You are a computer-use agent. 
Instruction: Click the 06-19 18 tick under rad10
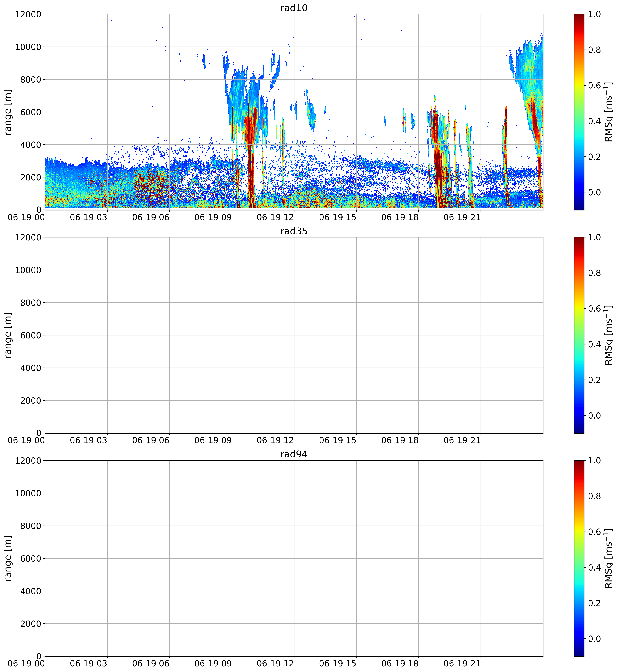tap(400, 217)
